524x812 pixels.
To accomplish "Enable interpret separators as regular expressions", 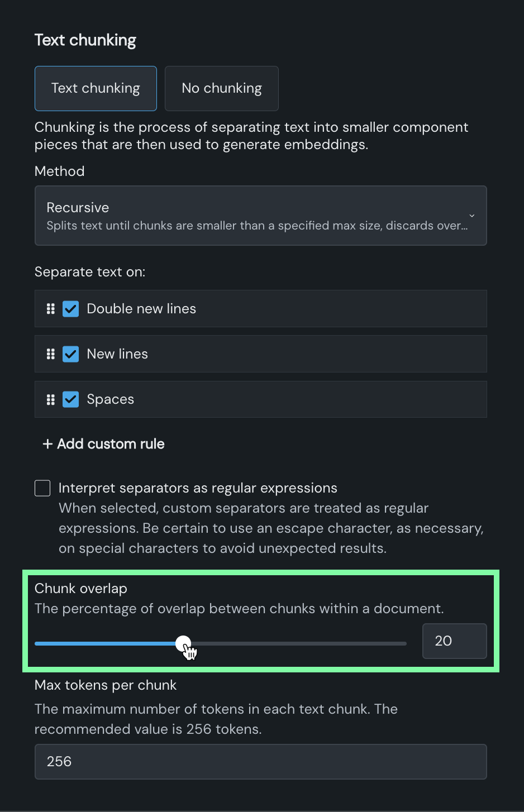I will click(x=42, y=488).
